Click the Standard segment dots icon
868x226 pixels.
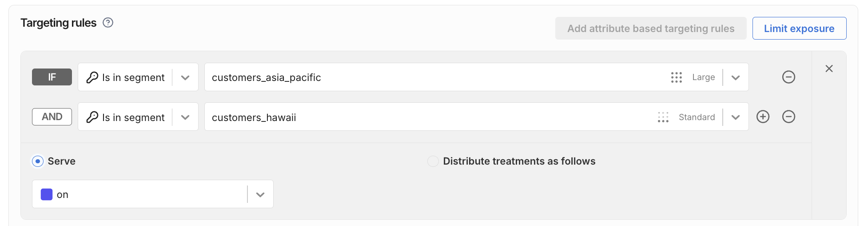pyautogui.click(x=663, y=117)
